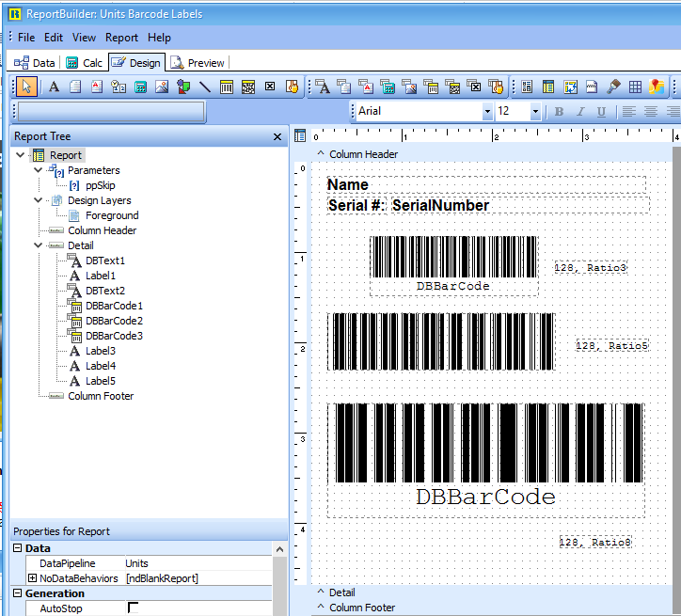Choose the Shape component tool
This screenshot has width=681, height=616.
click(183, 87)
